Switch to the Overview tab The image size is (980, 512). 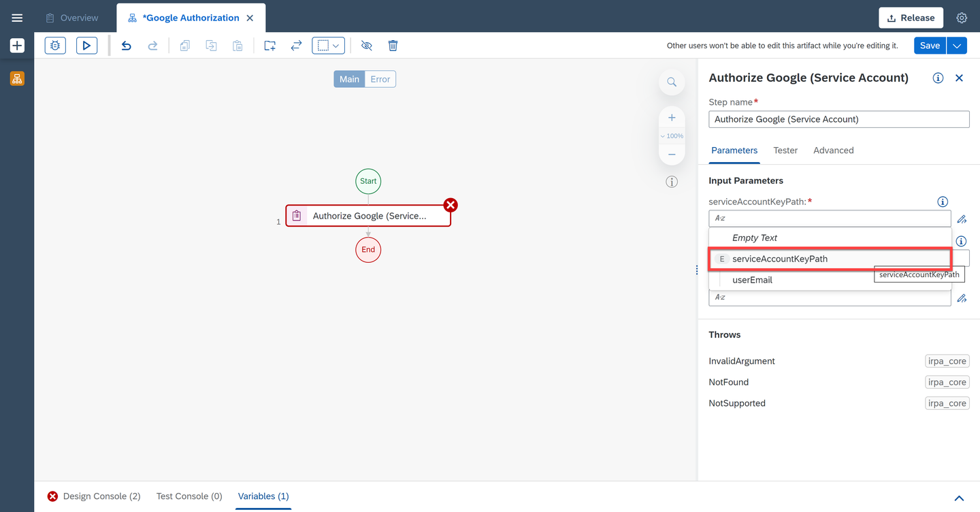click(72, 18)
